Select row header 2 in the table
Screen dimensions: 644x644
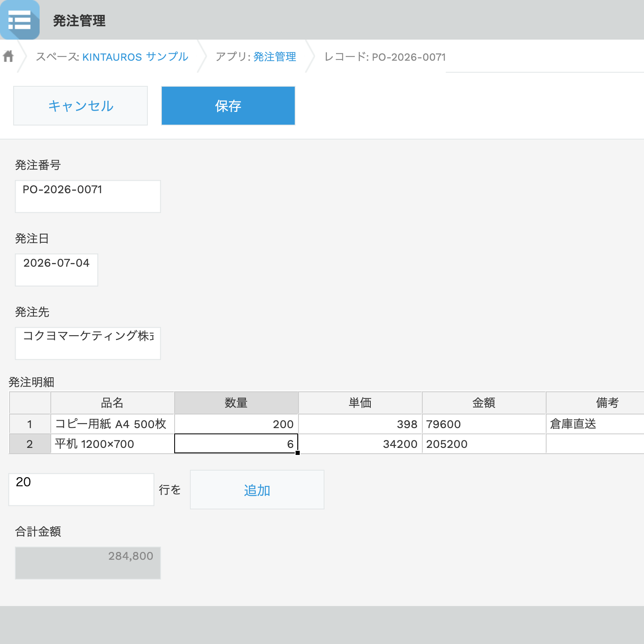pyautogui.click(x=30, y=444)
